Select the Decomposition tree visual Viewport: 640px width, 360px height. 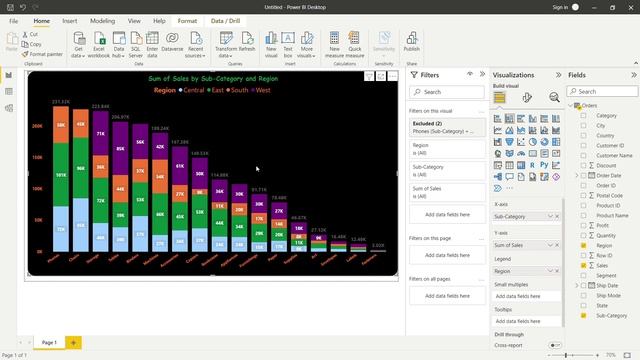click(498, 177)
